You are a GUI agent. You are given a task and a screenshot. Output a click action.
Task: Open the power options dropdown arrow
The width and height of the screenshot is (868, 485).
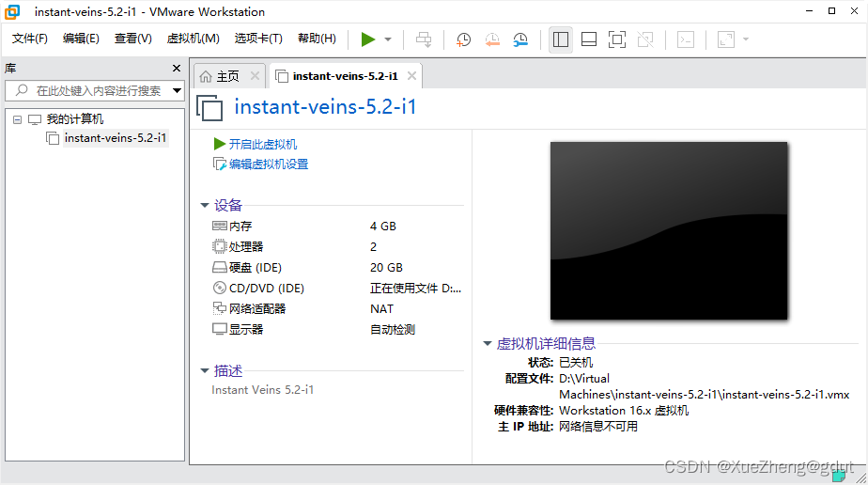pyautogui.click(x=388, y=39)
